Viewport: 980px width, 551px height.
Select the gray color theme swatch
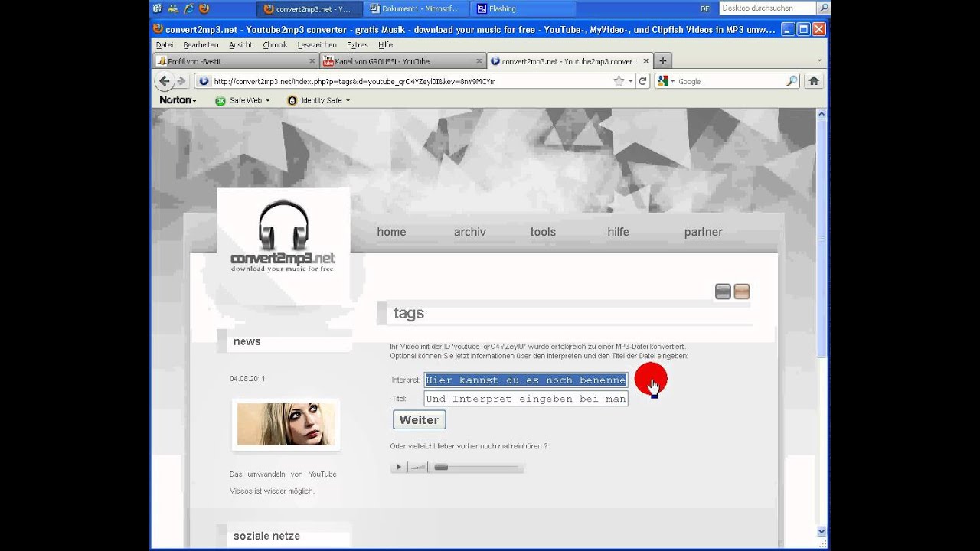tap(723, 292)
